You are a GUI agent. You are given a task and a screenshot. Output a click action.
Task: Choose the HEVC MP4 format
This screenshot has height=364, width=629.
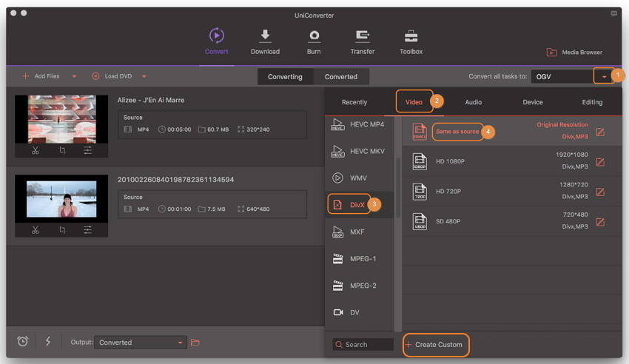tap(359, 124)
